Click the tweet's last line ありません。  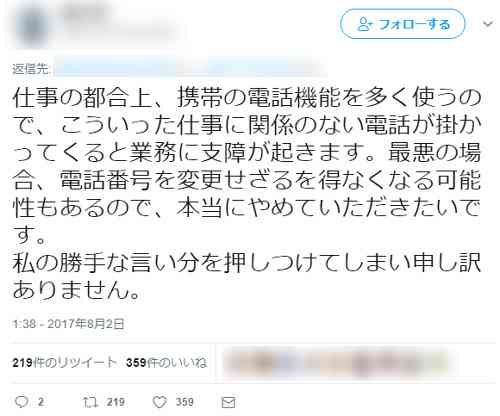76,289
